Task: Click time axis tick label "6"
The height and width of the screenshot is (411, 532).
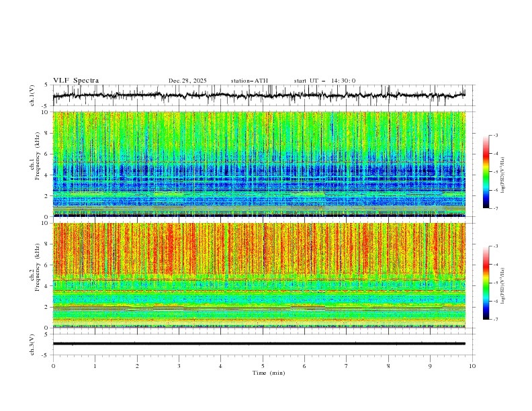Action: 304,366
